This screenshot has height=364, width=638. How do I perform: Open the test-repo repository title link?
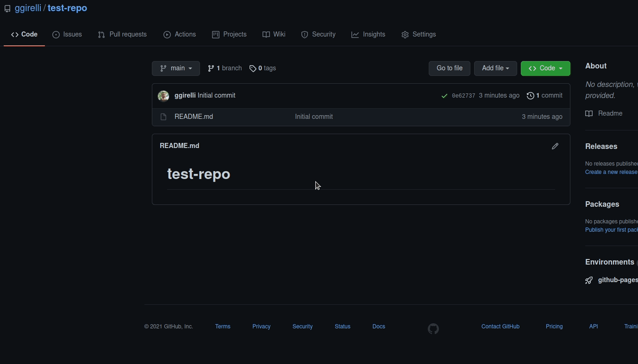pos(67,8)
